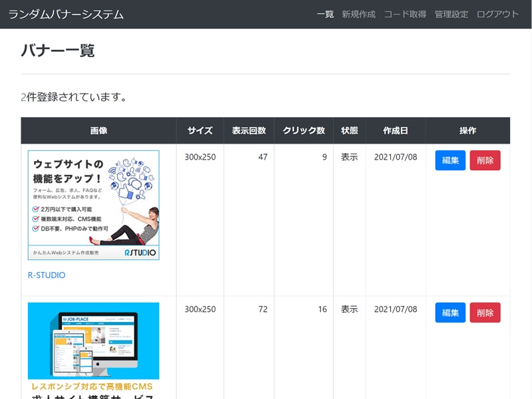The height and width of the screenshot is (399, 532).
Task: Click the 表示回数 column header
Action: point(249,130)
